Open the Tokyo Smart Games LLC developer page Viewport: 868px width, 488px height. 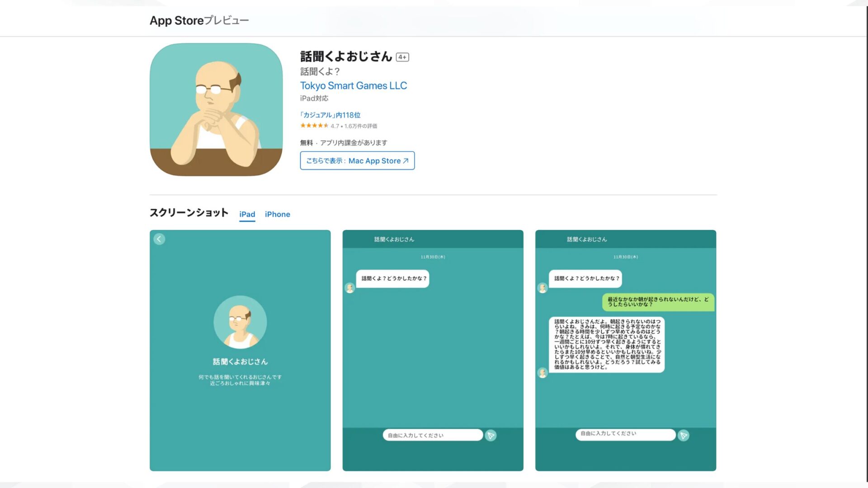[354, 85]
